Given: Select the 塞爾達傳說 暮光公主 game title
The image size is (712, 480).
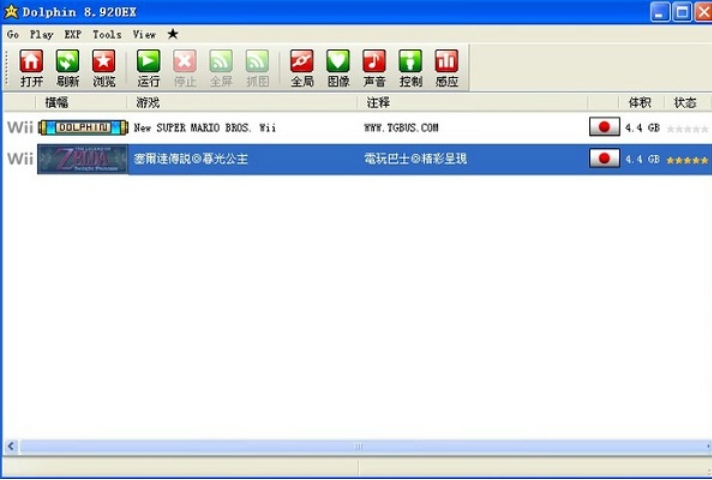Looking at the screenshot, I should pos(191,159).
